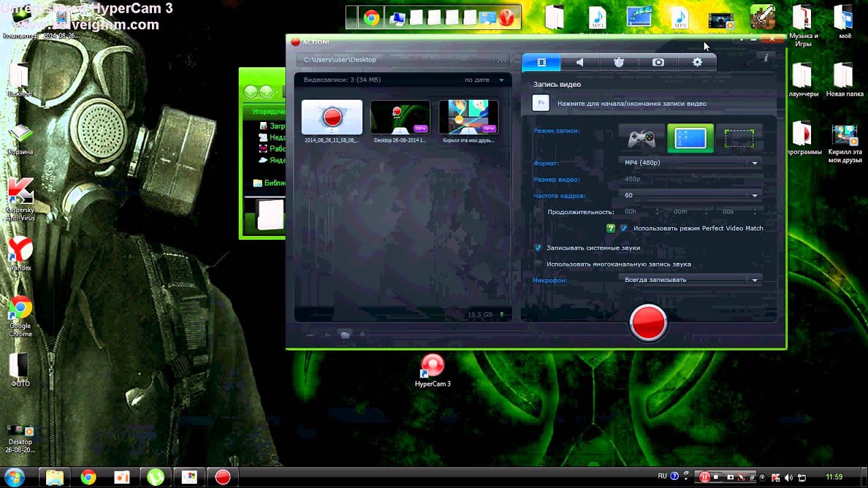The height and width of the screenshot is (488, 868).
Task: Select the gamepad game recording mode
Action: pos(641,138)
